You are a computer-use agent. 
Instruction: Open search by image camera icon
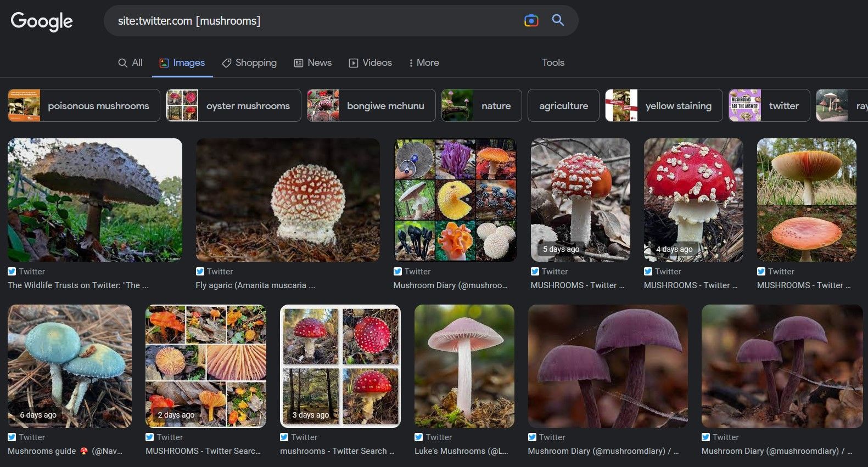coord(531,21)
